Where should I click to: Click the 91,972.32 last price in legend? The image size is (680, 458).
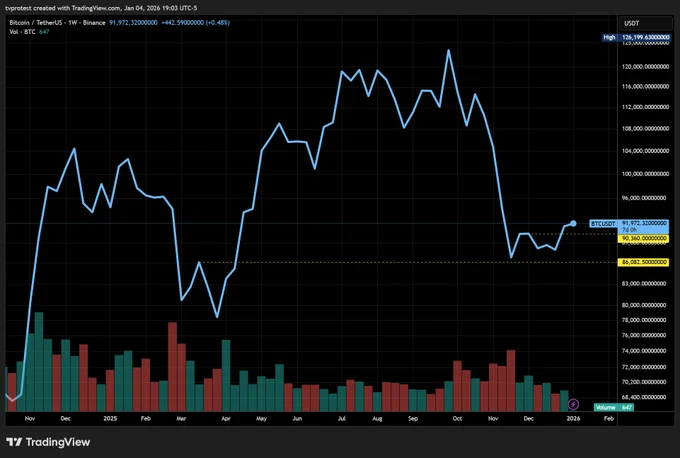pyautogui.click(x=133, y=23)
